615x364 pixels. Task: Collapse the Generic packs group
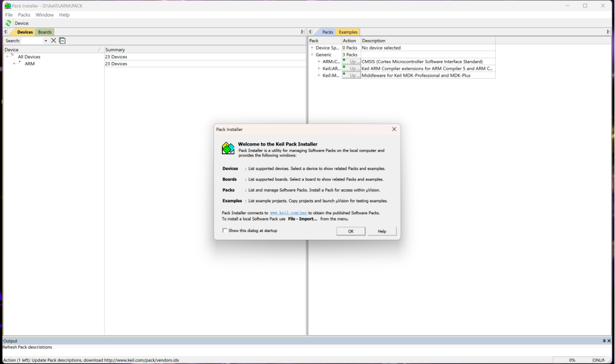(x=312, y=54)
